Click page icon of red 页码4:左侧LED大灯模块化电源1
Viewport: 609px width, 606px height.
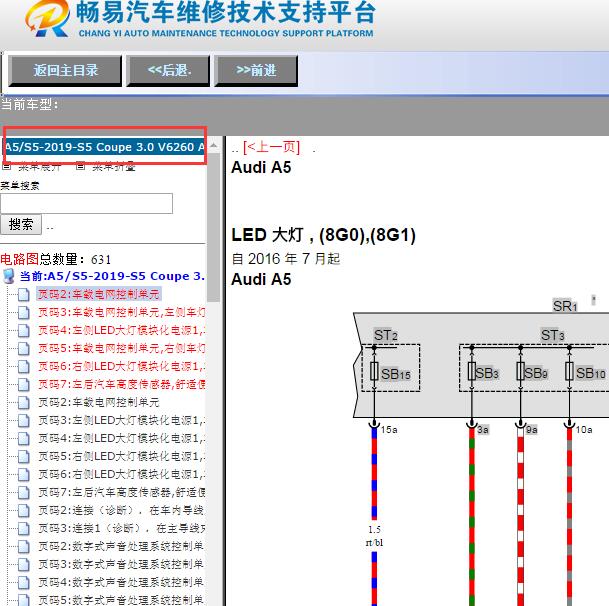[x=24, y=331]
